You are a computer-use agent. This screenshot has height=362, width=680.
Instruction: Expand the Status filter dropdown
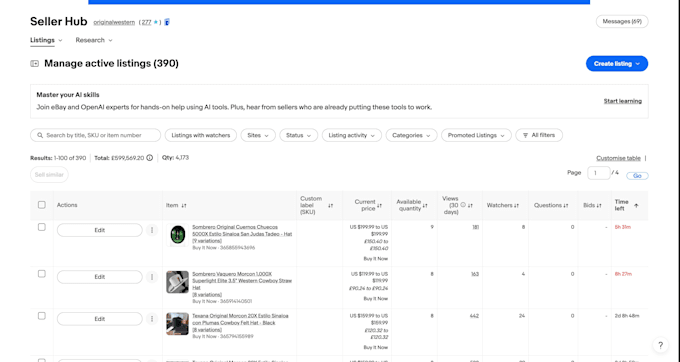point(298,135)
